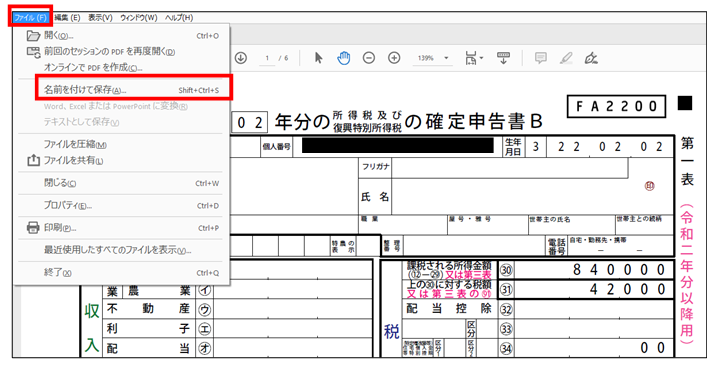Select the highlighter pen tool
Image resolution: width=716 pixels, height=366 pixels.
coord(566,58)
